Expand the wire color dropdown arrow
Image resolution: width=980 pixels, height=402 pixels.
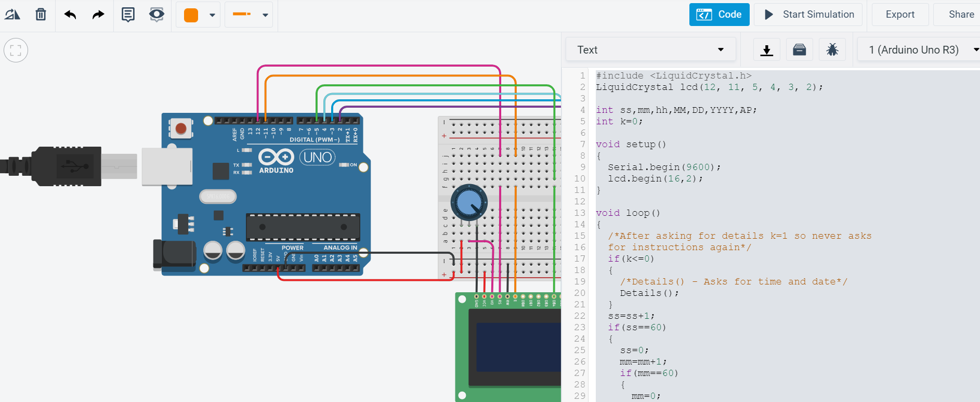pos(212,15)
